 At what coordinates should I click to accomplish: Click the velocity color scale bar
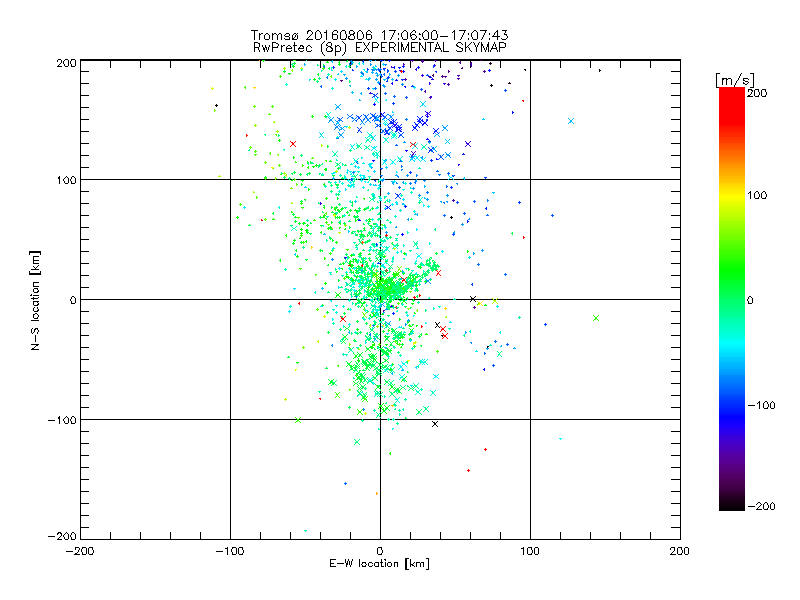[732, 299]
